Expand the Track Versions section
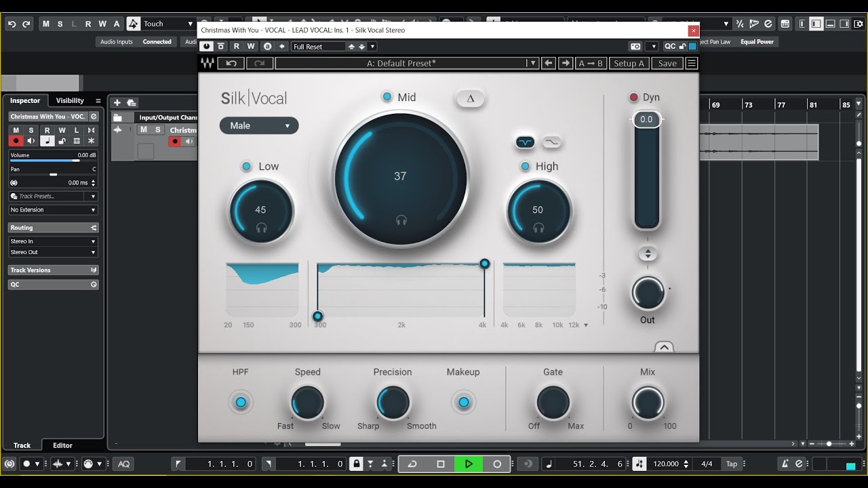Viewport: 868px width, 488px height. click(x=54, y=270)
